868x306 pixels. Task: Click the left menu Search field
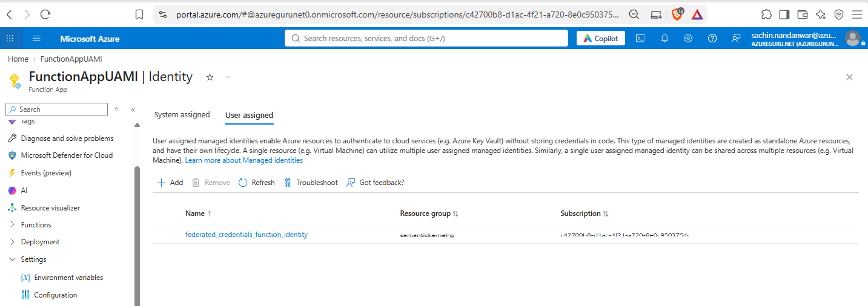click(x=57, y=109)
